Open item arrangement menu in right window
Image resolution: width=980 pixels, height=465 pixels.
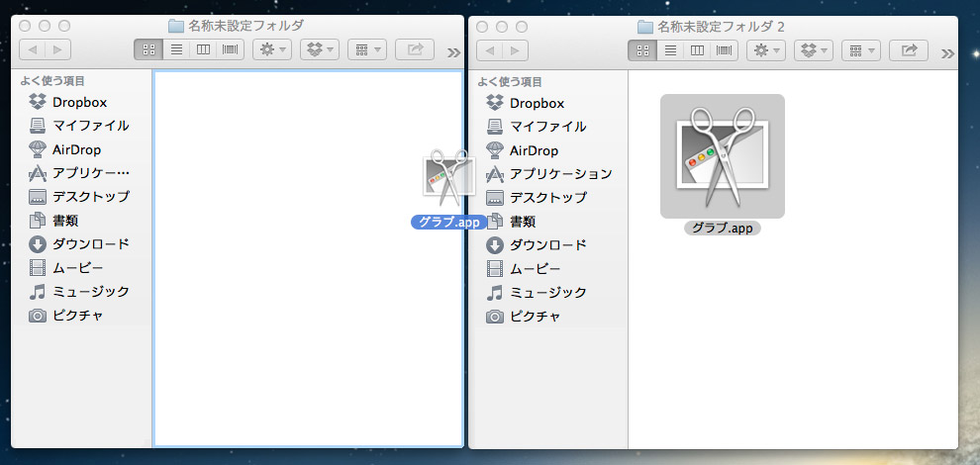click(860, 50)
